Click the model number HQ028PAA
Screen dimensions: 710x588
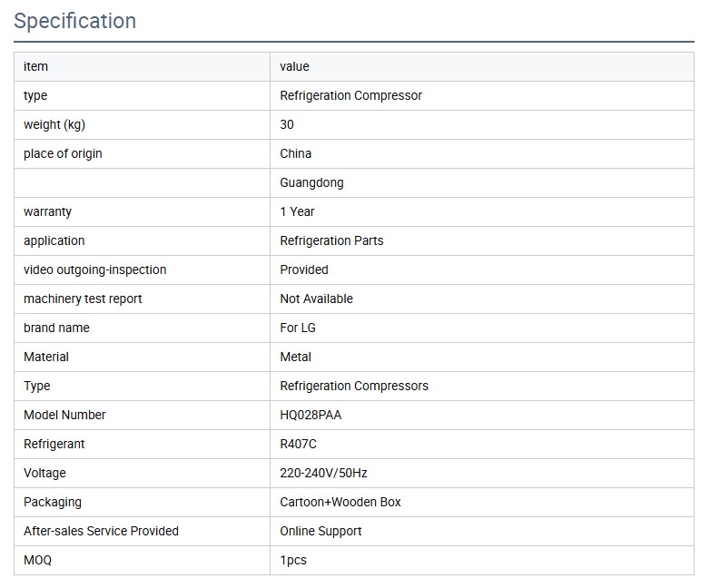coord(311,415)
